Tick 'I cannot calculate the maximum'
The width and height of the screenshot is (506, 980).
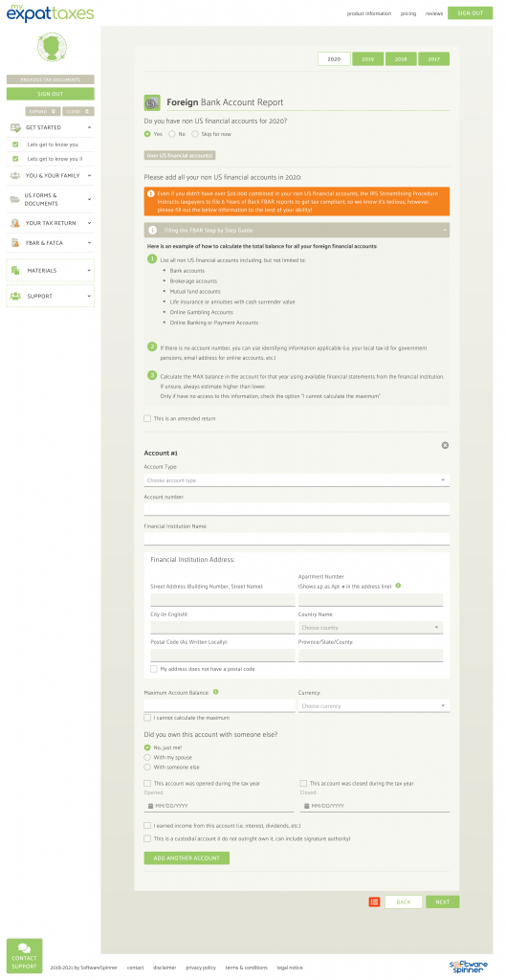coord(147,718)
